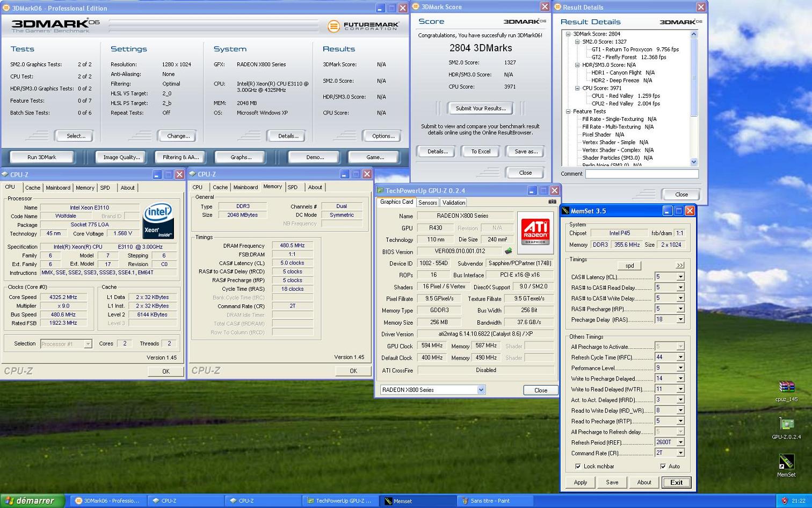The image size is (812, 508).
Task: Click the Apply button in MemSet
Action: (581, 482)
